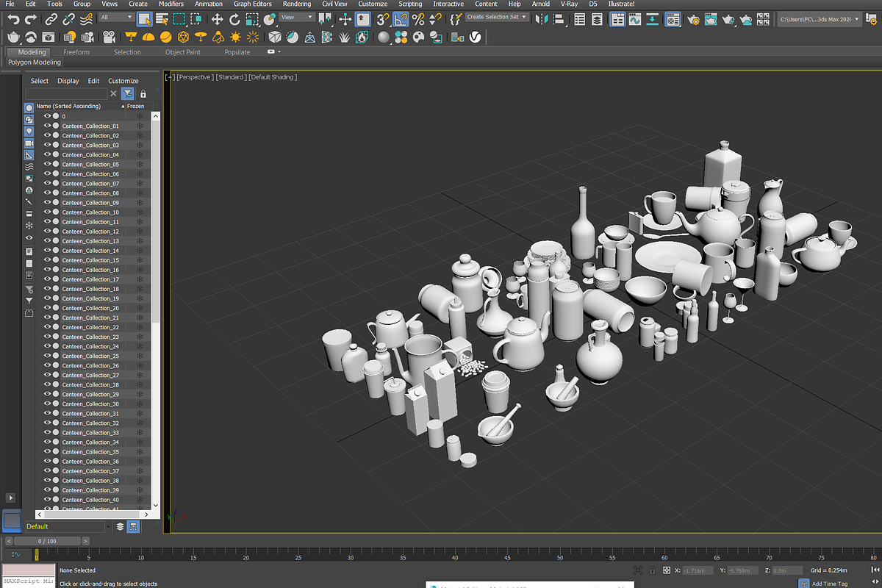Click the V-Ray logo toolbar icon
This screenshot has height=588, width=882.
coord(475,37)
